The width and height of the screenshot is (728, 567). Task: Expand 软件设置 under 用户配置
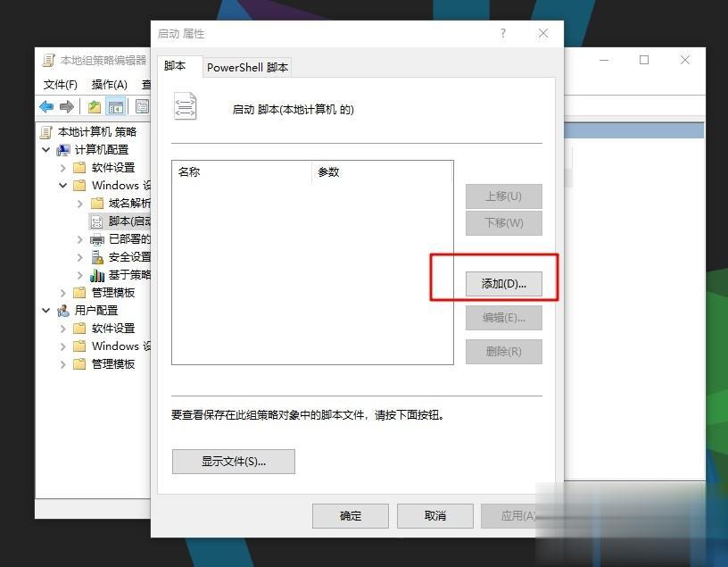point(63,329)
